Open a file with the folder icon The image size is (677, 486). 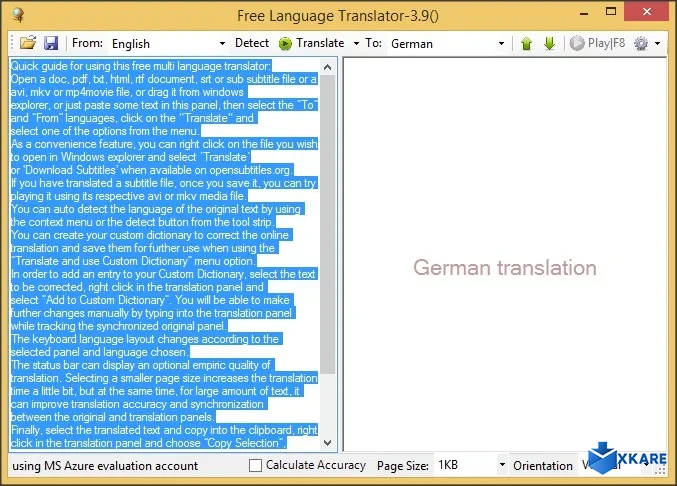click(28, 43)
